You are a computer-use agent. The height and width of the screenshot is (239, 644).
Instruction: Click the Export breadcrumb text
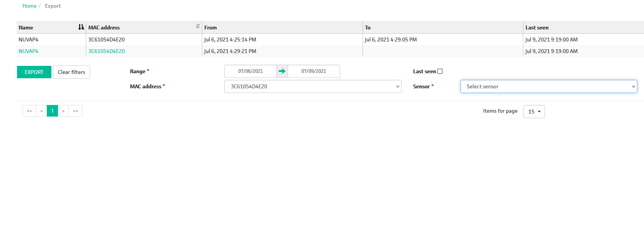click(53, 6)
